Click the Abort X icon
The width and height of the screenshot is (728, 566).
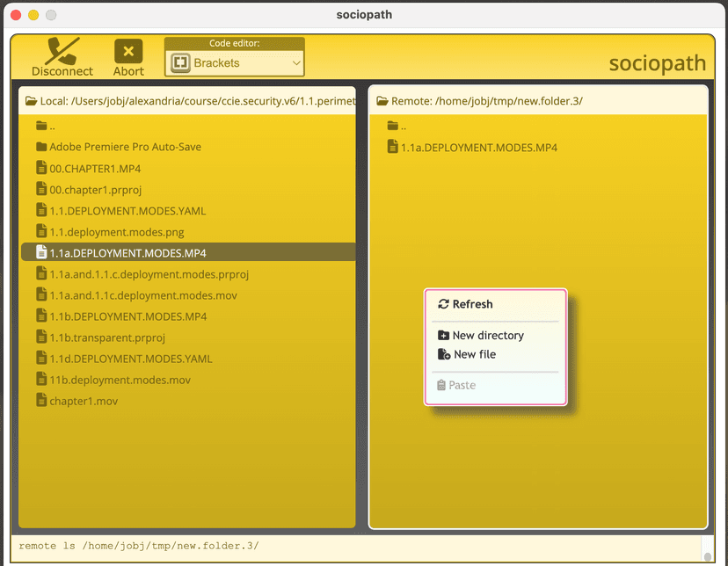(128, 51)
